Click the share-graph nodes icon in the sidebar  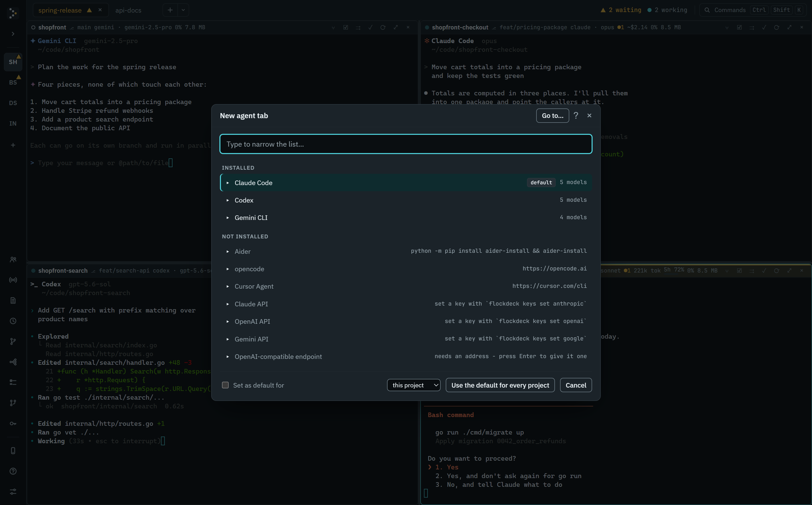[13, 362]
